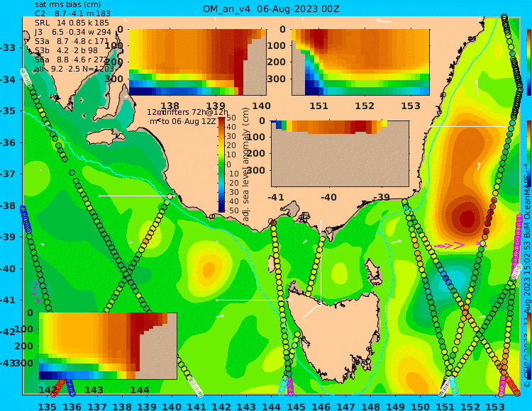Click longitude label 149 on bottom axis
The height and width of the screenshot is (411, 532).
(396, 406)
